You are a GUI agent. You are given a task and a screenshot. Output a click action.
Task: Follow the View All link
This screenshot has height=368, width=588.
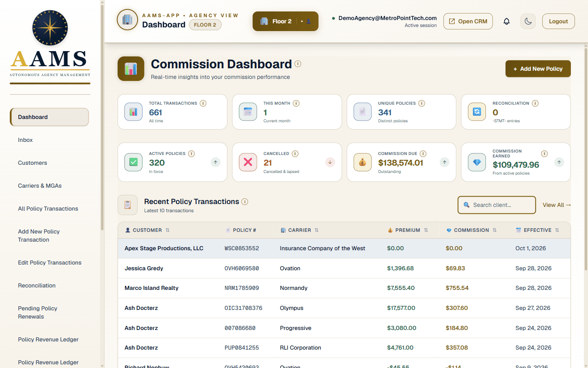[x=557, y=205]
